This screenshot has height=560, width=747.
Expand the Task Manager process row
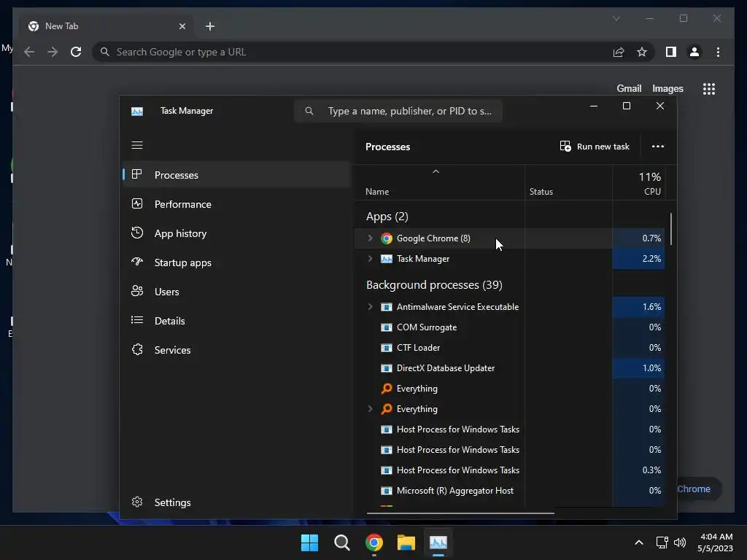[x=370, y=259]
